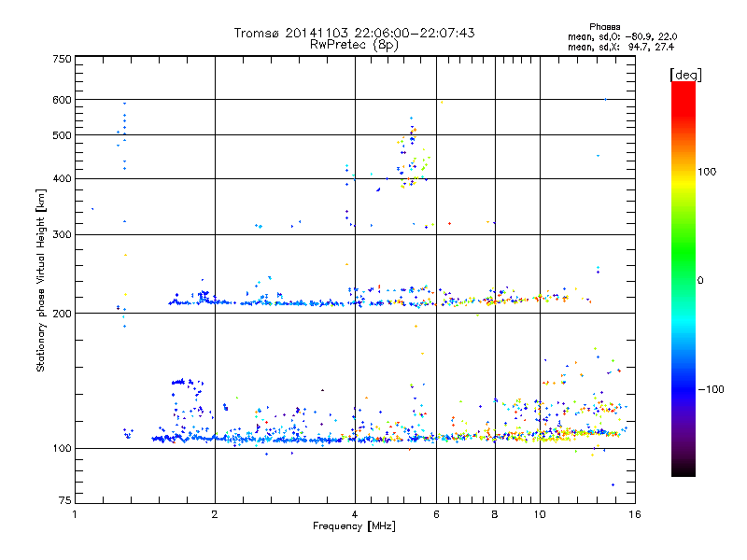The image size is (747, 560).
Task: Click the x-axis '8' tick label
Action: tap(495, 514)
